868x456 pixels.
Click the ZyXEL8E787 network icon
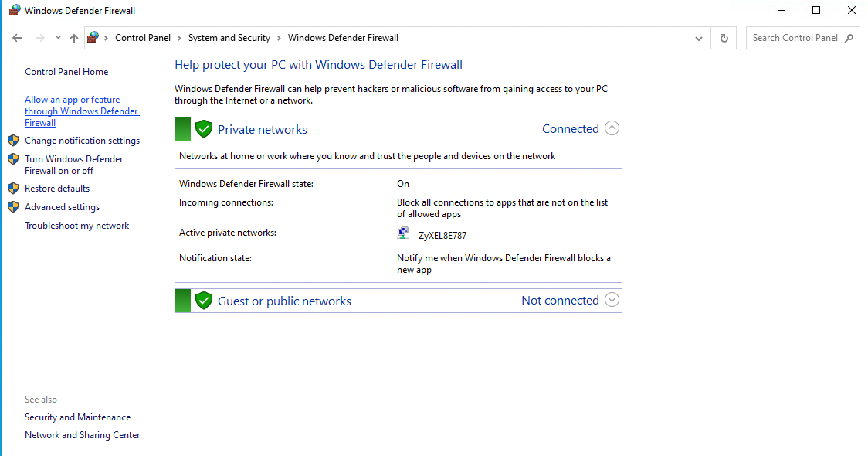[x=403, y=233]
